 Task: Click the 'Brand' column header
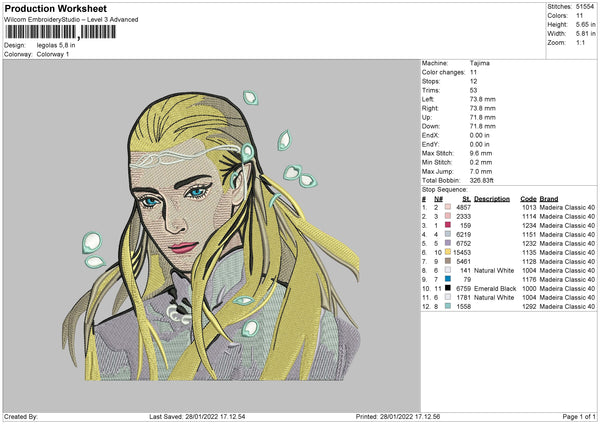click(549, 199)
